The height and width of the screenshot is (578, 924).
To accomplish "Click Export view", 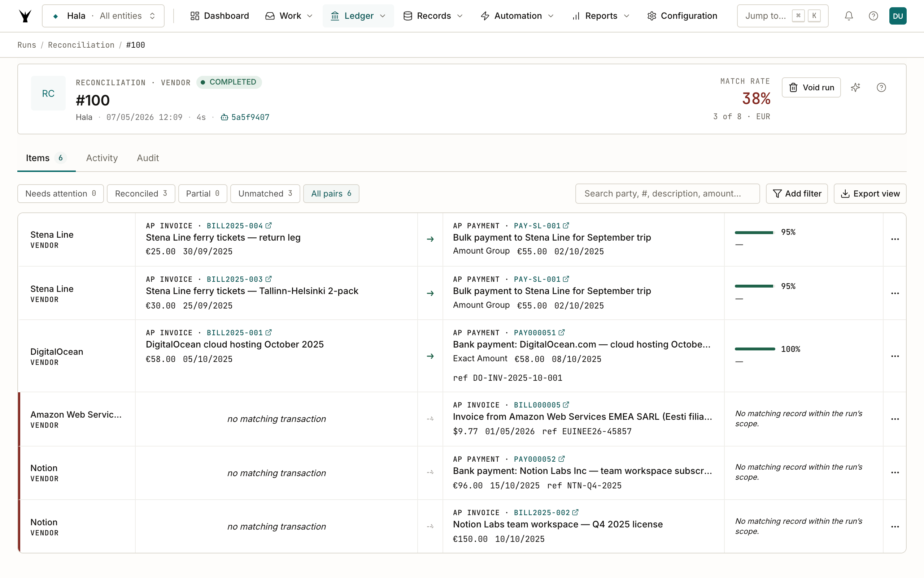I will coord(870,193).
